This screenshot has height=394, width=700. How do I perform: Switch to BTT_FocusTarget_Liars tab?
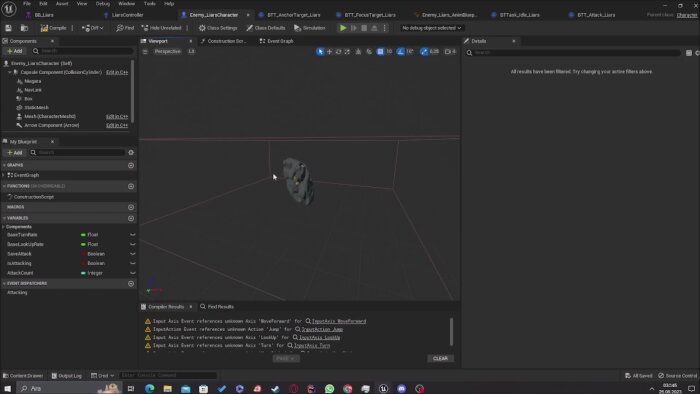click(x=370, y=15)
